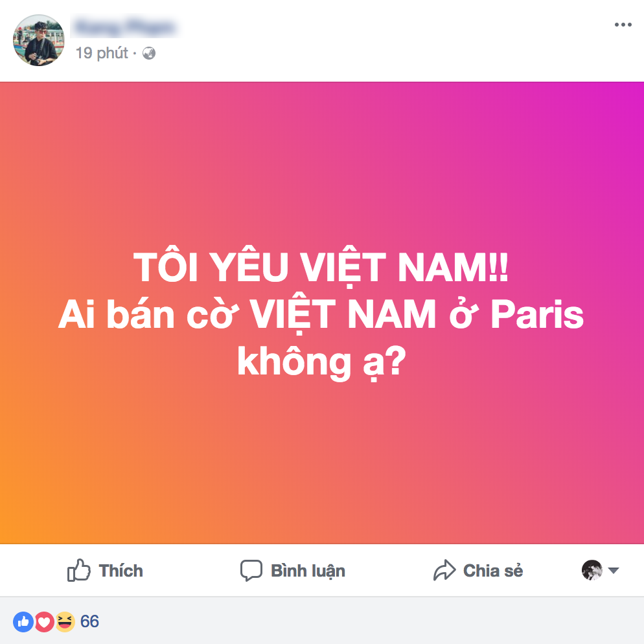Click the Chia sẻ text label

493,571
